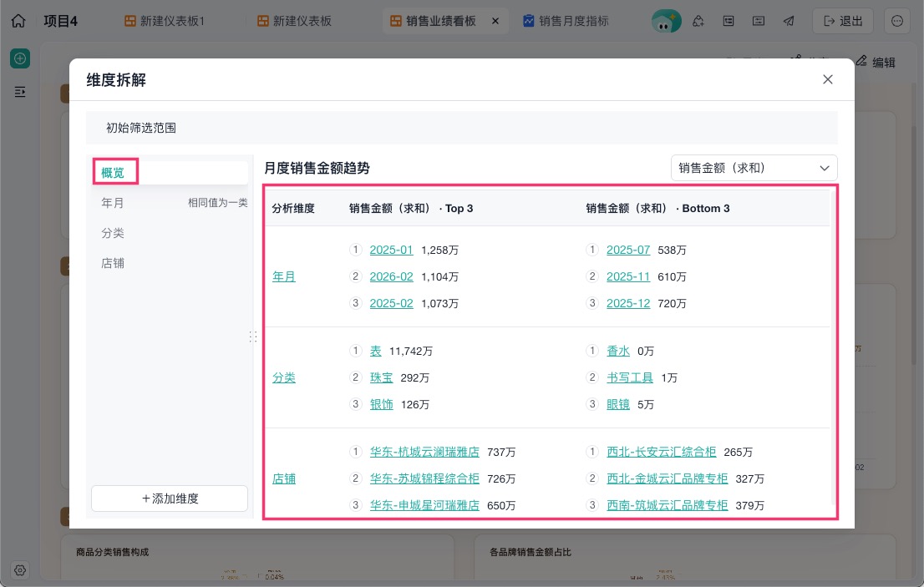Click the 编辑 pencil button
This screenshot has height=587, width=924.
point(876,62)
